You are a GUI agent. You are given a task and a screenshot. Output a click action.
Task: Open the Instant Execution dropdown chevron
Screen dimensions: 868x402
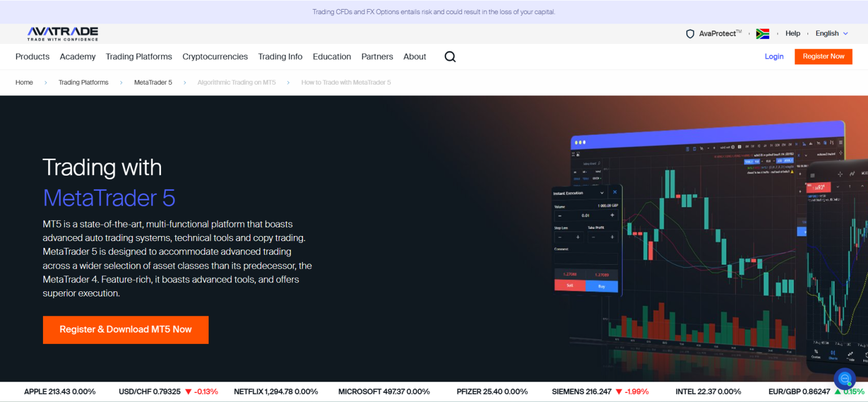click(x=602, y=193)
